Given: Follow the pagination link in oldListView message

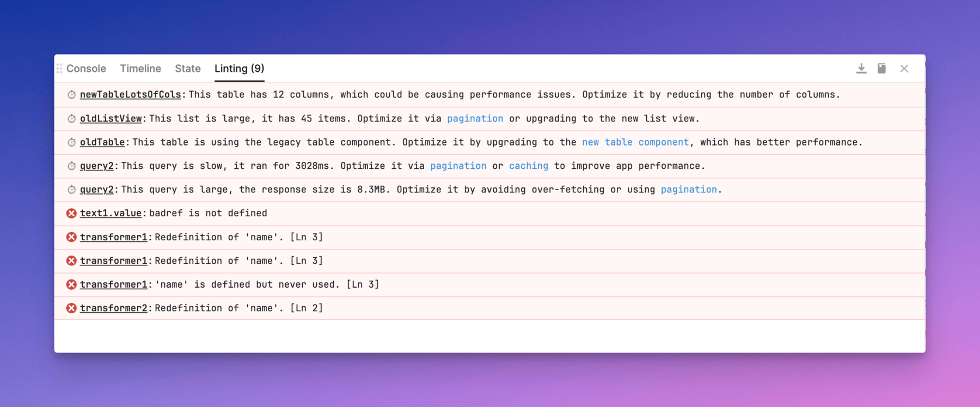Looking at the screenshot, I should [475, 119].
